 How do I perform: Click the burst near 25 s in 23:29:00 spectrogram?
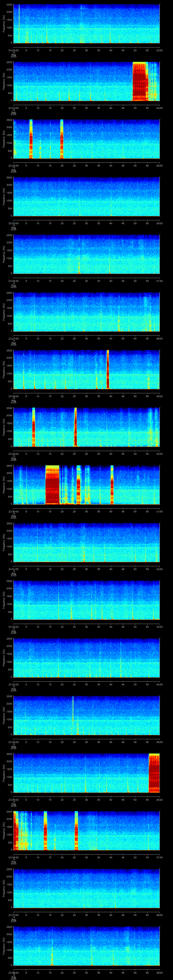pyautogui.click(x=75, y=427)
